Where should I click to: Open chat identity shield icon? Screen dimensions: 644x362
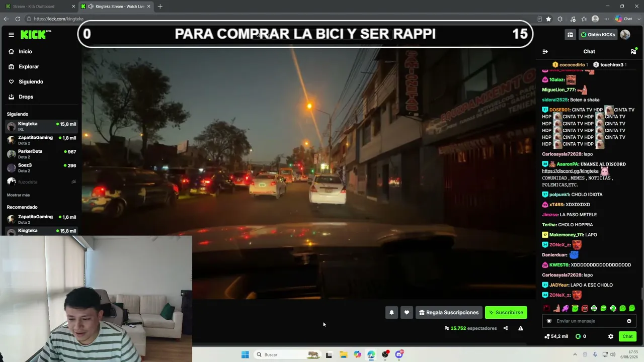tap(549, 321)
